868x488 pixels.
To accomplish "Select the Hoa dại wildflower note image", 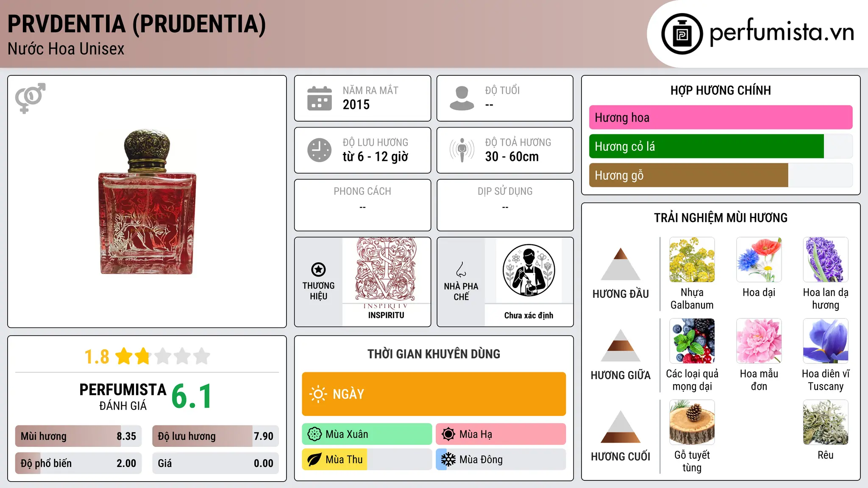I will (x=759, y=260).
